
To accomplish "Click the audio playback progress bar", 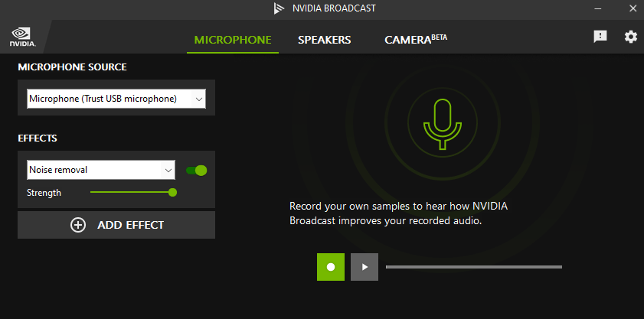I will tap(473, 267).
